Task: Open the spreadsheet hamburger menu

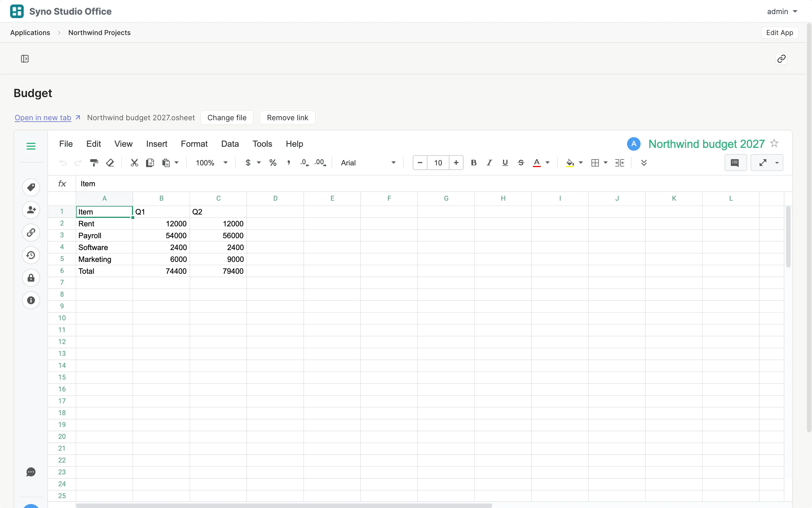Action: (31, 146)
